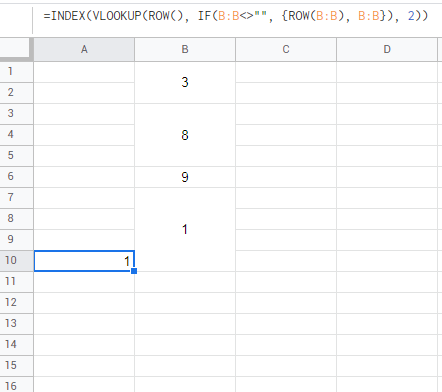Select row 9 header
The height and width of the screenshot is (392, 442).
click(x=16, y=239)
